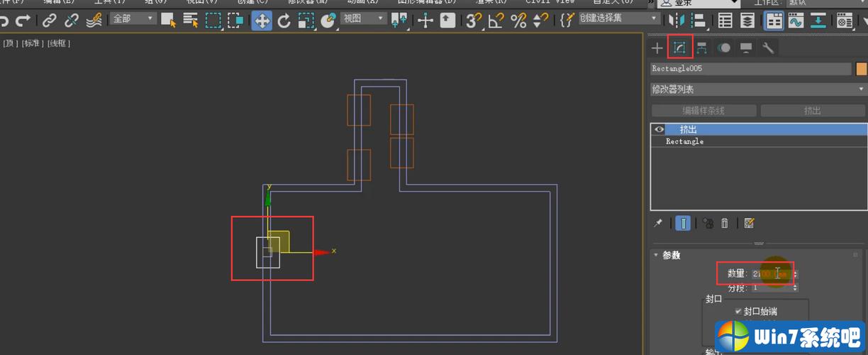Select the Unlink selection tool

pyautogui.click(x=72, y=20)
